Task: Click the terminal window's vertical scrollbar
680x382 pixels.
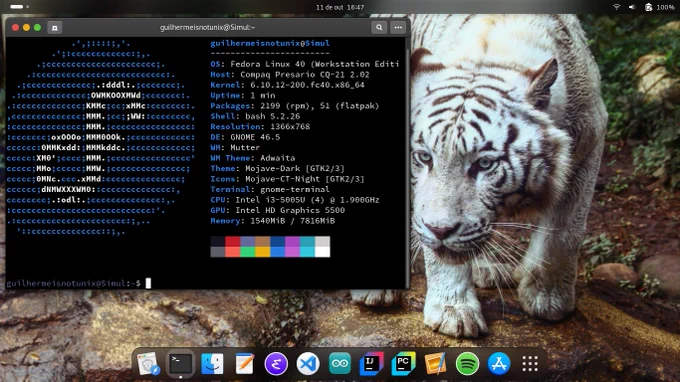Action: (408, 163)
